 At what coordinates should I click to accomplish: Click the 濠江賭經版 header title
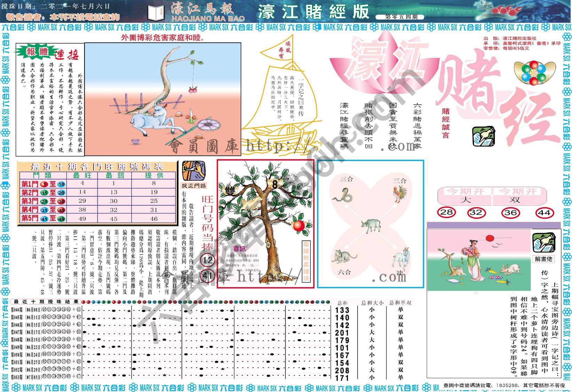[x=313, y=12]
